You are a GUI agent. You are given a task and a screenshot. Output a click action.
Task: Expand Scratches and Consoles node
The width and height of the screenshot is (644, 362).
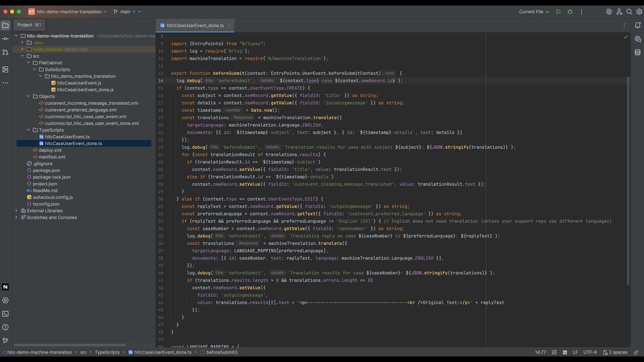16,217
